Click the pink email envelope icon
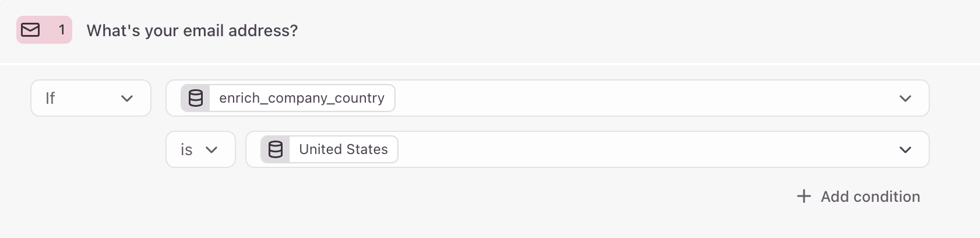The height and width of the screenshot is (238, 980). pyautogui.click(x=30, y=30)
